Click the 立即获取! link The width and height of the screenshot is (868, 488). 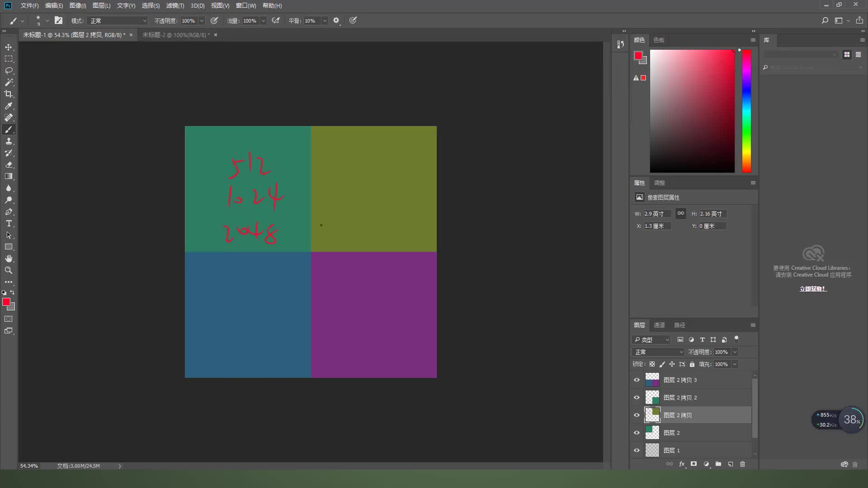click(x=813, y=289)
